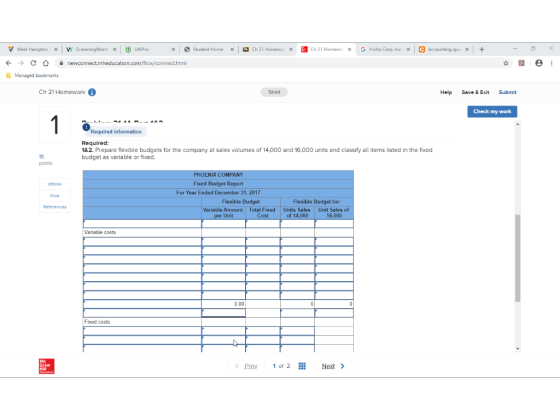The width and height of the screenshot is (560, 420).
Task: Go to browser home icon
Action: pos(46,63)
